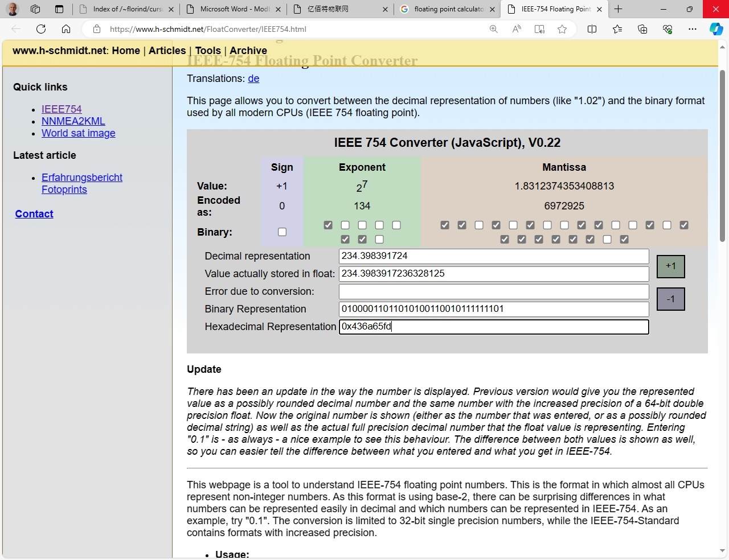Open the Contact link

tap(34, 214)
